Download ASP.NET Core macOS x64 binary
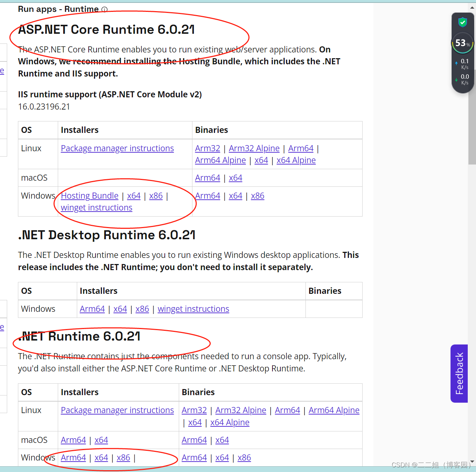This screenshot has width=476, height=472. pyautogui.click(x=235, y=178)
